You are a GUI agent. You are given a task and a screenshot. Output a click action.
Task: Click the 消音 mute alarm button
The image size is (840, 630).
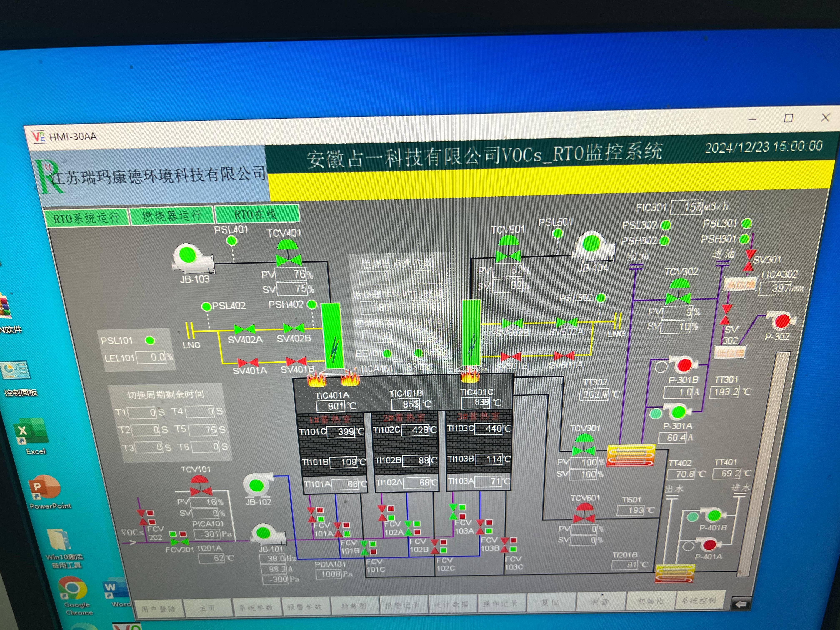[x=600, y=601]
